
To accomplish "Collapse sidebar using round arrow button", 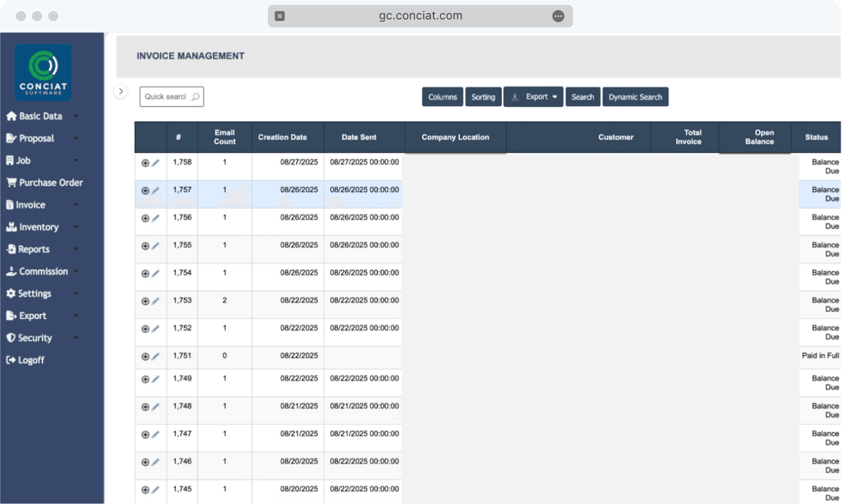I will (x=121, y=91).
